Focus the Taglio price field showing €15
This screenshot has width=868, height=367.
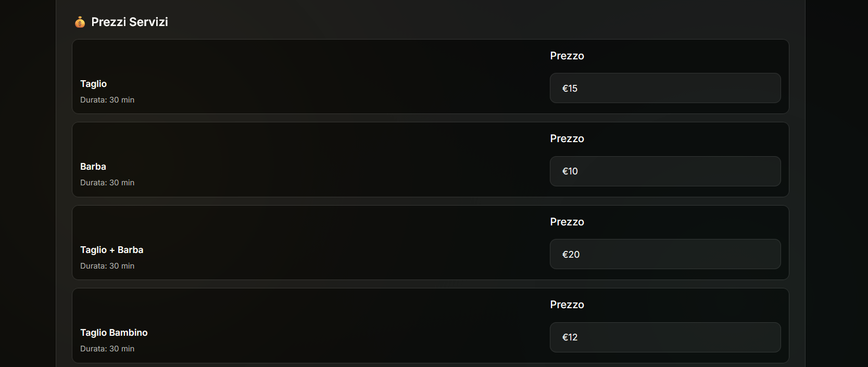tap(665, 88)
